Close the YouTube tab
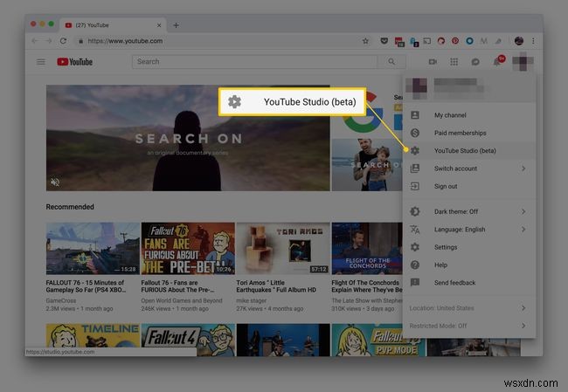568x392 pixels. pos(159,25)
